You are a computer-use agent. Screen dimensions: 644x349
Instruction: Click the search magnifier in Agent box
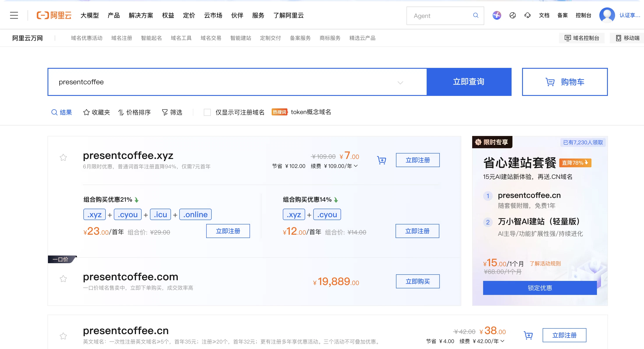[475, 16]
